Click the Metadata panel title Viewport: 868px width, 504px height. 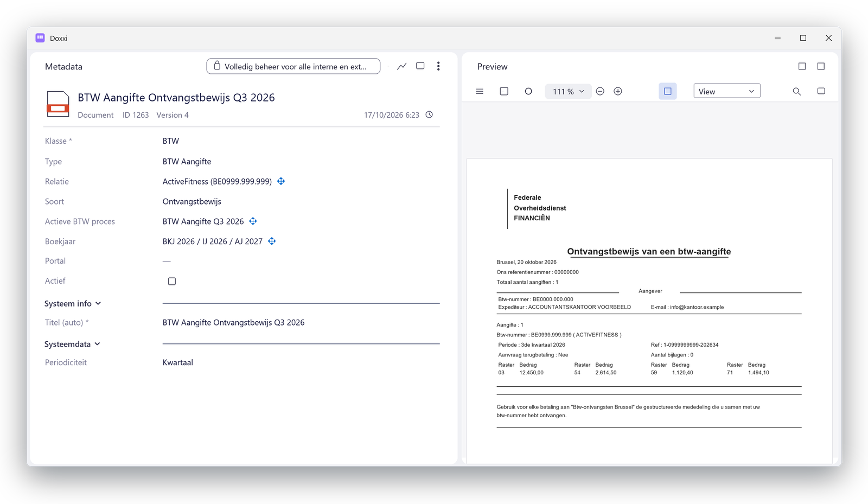point(64,67)
